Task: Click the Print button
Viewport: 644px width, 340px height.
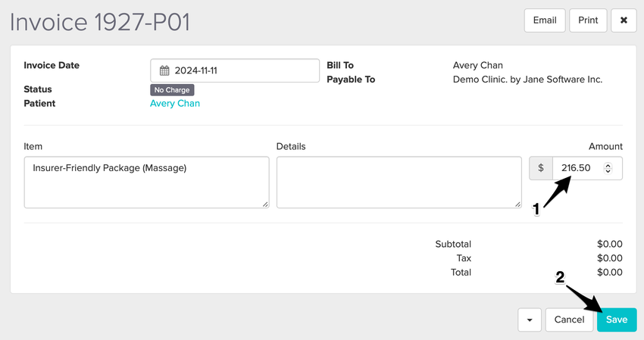Action: click(588, 20)
